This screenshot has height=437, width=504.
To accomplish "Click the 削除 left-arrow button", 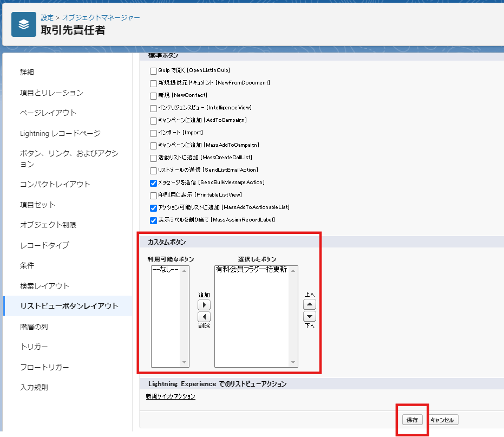I will click(x=204, y=317).
